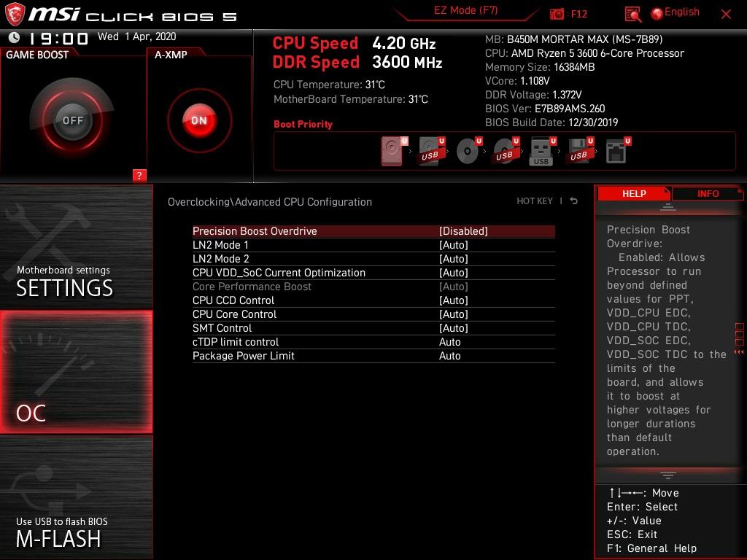
Task: Click the help panel bottom scroll handle
Action: point(668,475)
